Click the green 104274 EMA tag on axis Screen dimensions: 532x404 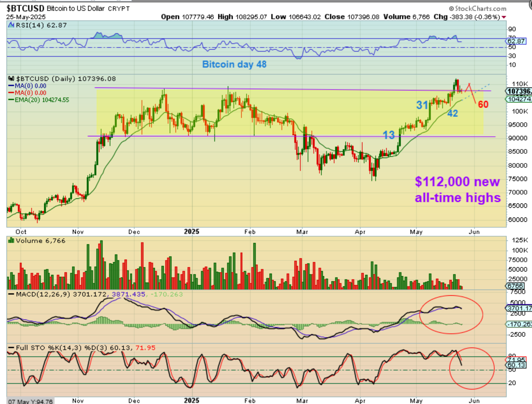tap(519, 99)
